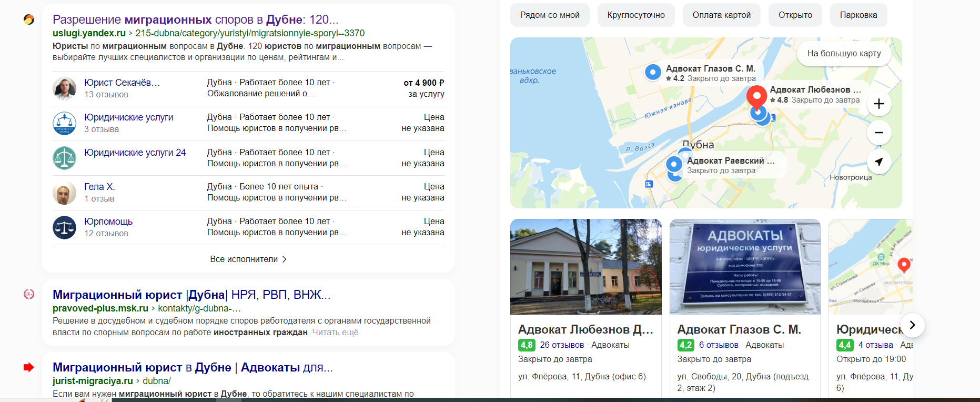Click the map label Адвокат Раевский …
The width and height of the screenshot is (980, 402).
[731, 160]
